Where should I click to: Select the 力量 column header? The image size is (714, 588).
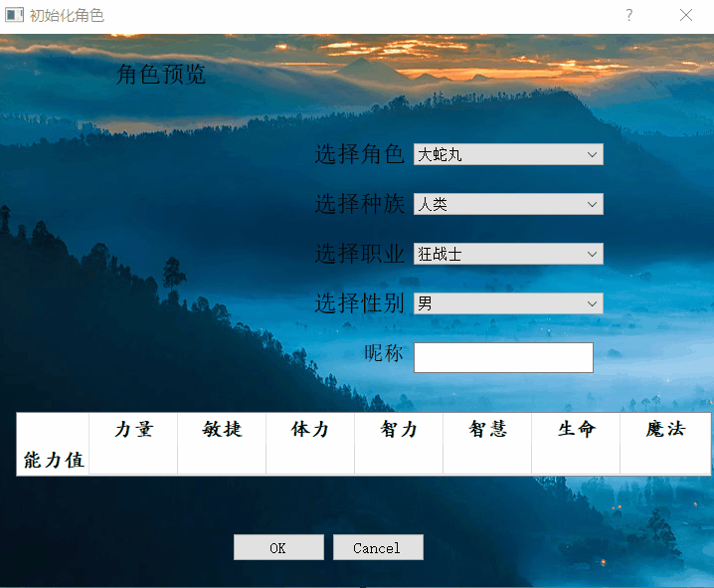click(x=133, y=429)
